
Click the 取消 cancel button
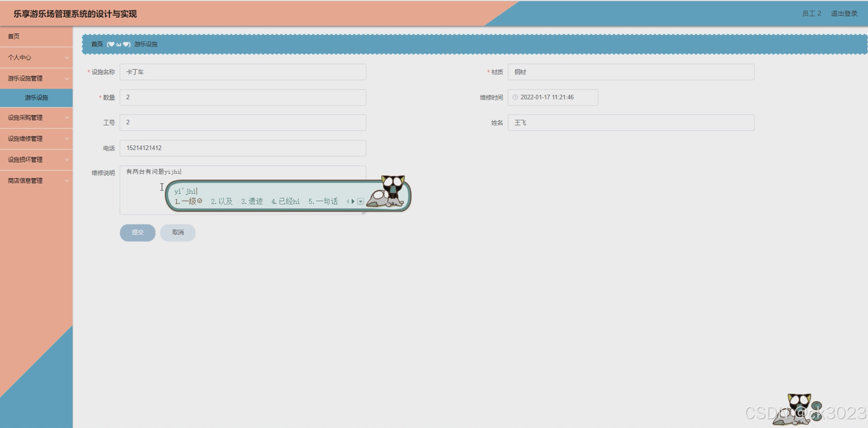click(x=178, y=232)
